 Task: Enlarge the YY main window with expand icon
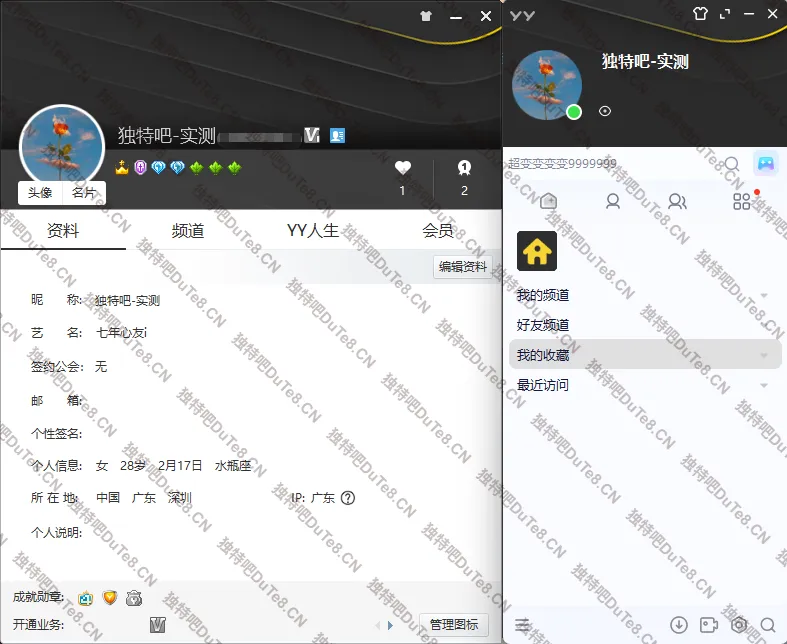(x=725, y=14)
